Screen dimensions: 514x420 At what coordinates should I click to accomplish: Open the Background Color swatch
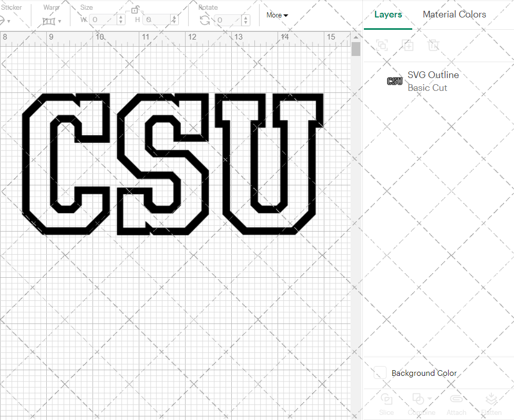[380, 373]
